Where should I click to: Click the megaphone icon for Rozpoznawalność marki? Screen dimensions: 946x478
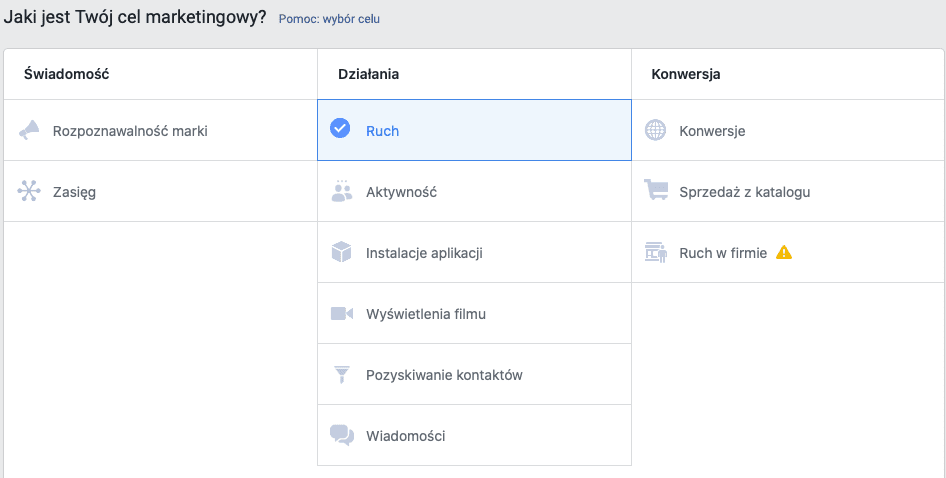pyautogui.click(x=29, y=130)
